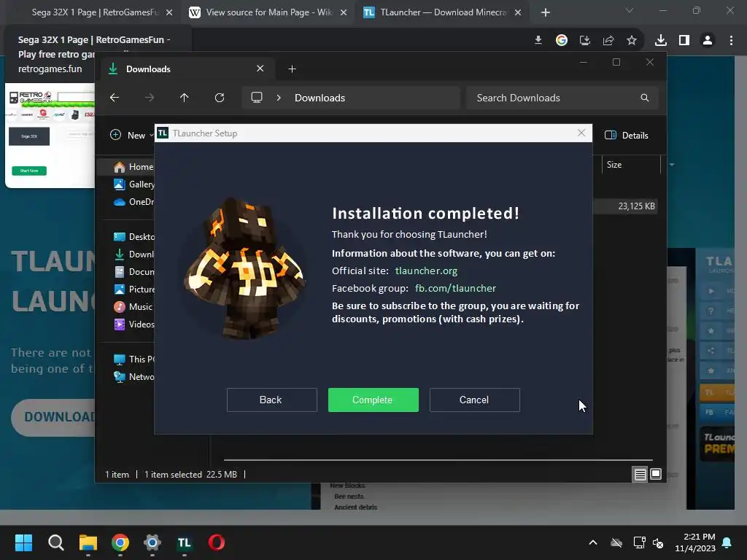Show hidden system tray icons

tap(593, 542)
